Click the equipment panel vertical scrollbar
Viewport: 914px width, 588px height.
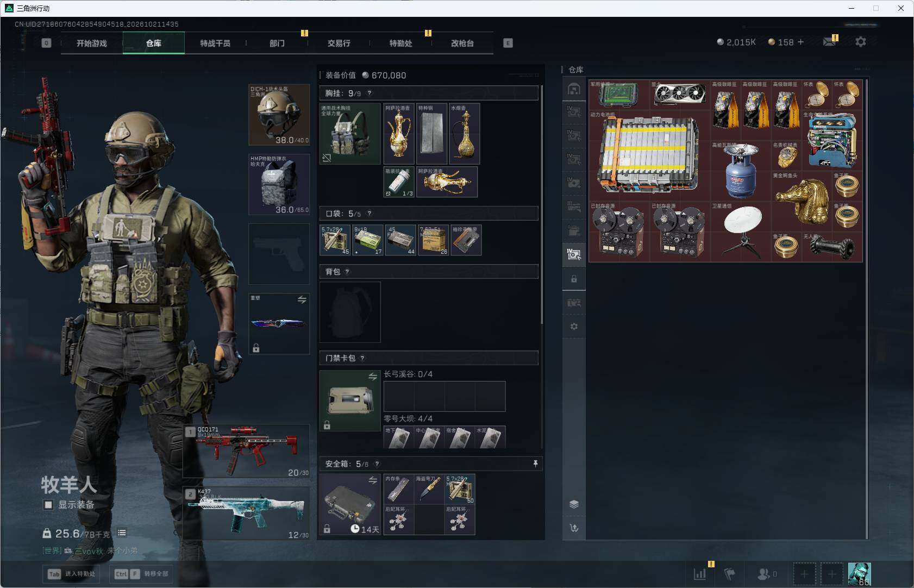(542, 204)
